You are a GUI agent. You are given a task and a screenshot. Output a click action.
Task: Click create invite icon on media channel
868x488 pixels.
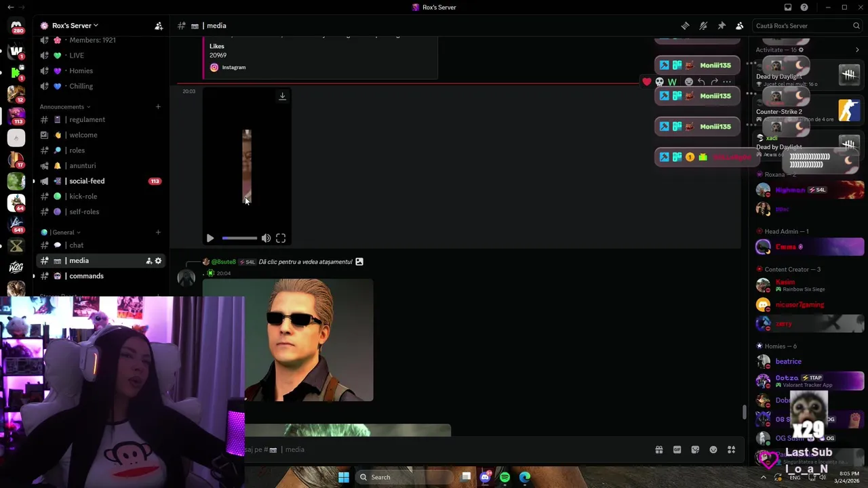point(149,261)
